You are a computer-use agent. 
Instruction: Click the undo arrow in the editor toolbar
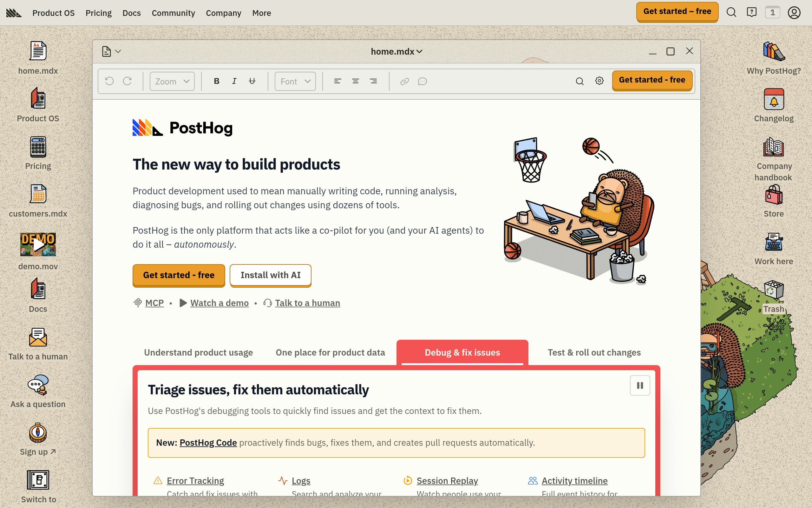tap(109, 81)
